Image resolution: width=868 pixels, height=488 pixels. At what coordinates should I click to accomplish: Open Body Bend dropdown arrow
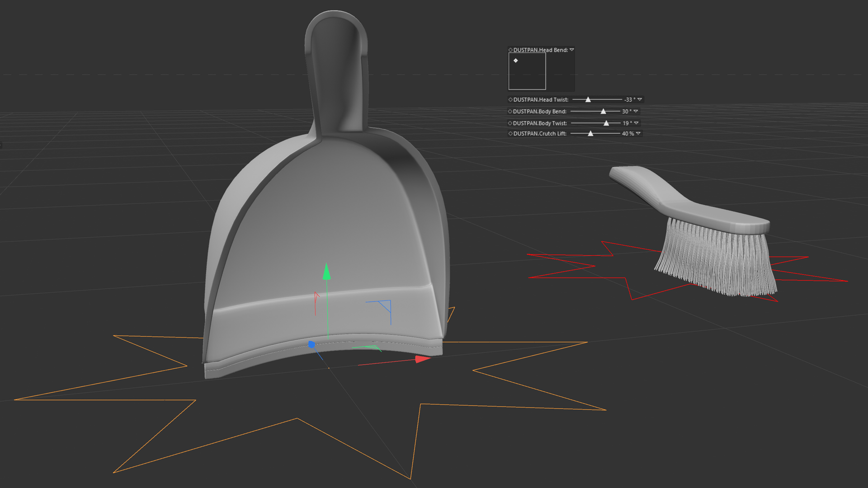tap(636, 111)
